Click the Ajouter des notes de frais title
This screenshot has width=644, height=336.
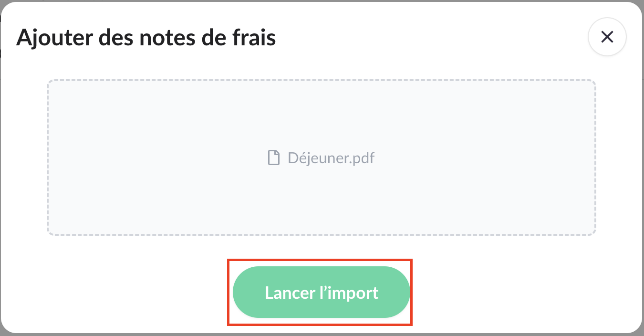[x=146, y=37]
